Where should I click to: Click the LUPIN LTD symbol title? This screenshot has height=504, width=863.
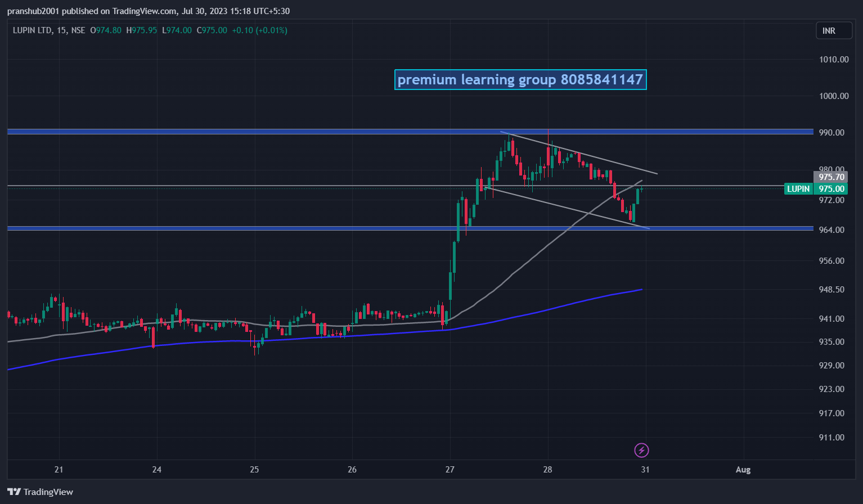[32, 30]
